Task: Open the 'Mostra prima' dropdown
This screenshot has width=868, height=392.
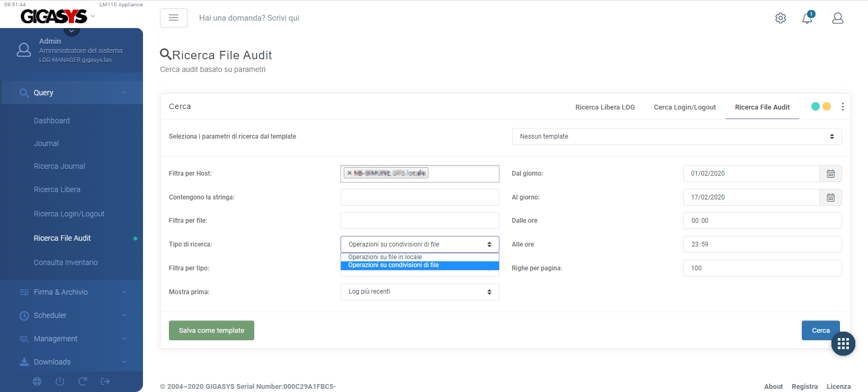Action: [x=419, y=292]
